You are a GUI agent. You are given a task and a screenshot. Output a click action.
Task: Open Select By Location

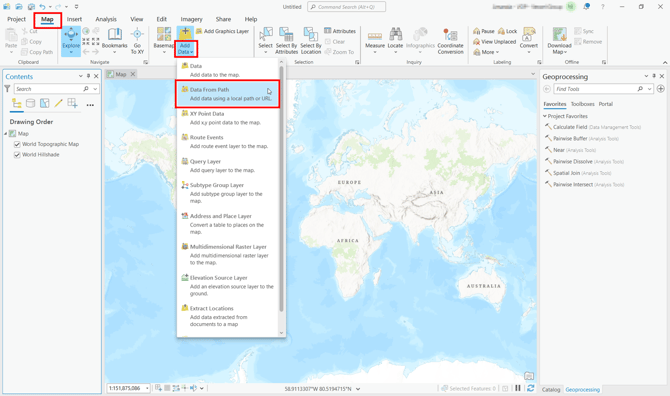pyautogui.click(x=311, y=41)
